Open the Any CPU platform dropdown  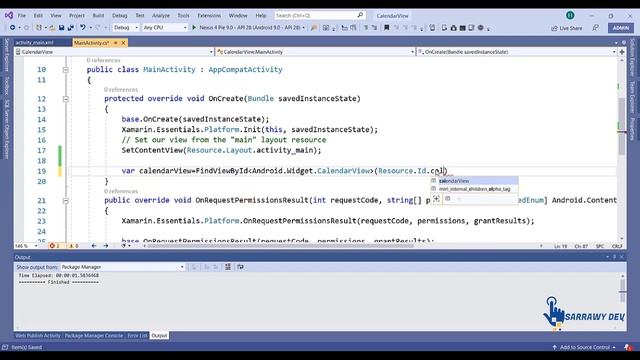click(164, 27)
